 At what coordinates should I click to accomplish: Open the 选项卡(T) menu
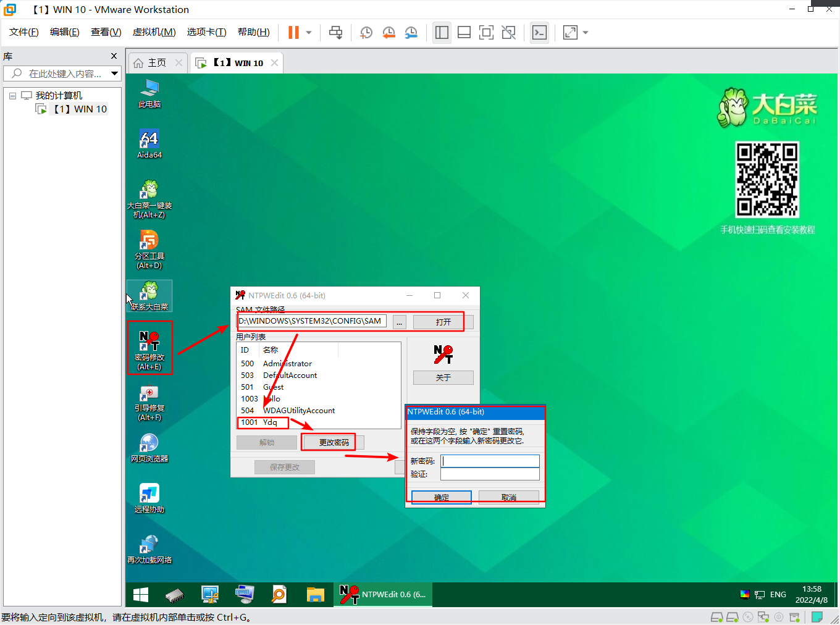pyautogui.click(x=206, y=32)
